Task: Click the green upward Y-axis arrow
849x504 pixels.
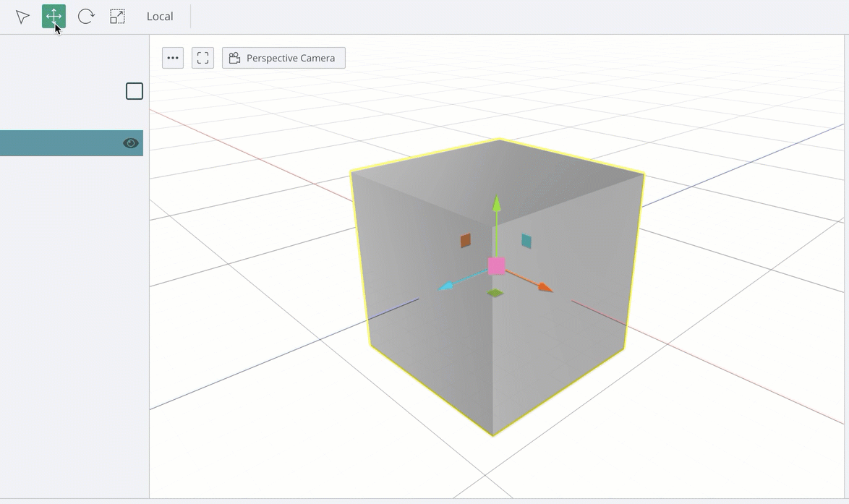Action: [497, 203]
